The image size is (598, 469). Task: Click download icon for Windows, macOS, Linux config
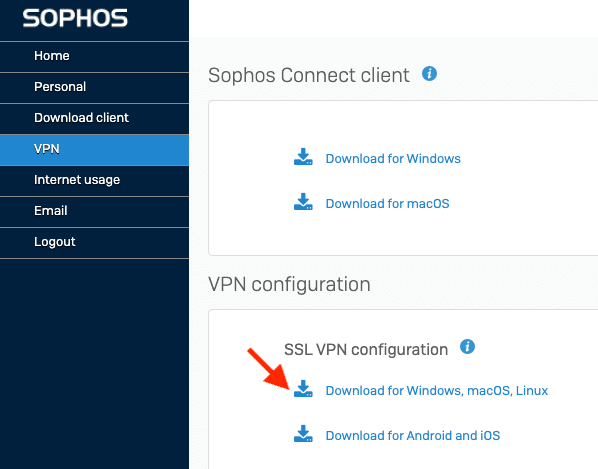[303, 389]
